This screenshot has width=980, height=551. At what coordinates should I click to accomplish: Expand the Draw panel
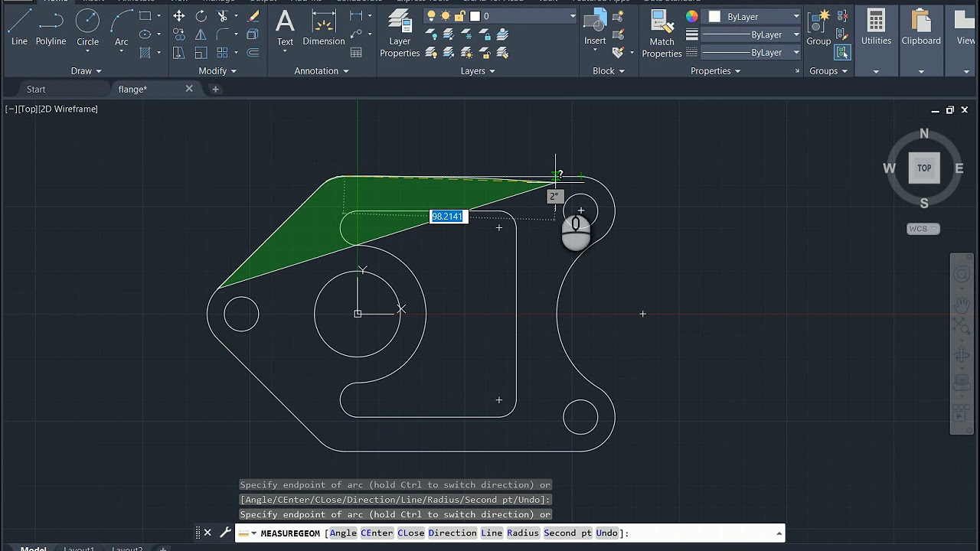(86, 70)
